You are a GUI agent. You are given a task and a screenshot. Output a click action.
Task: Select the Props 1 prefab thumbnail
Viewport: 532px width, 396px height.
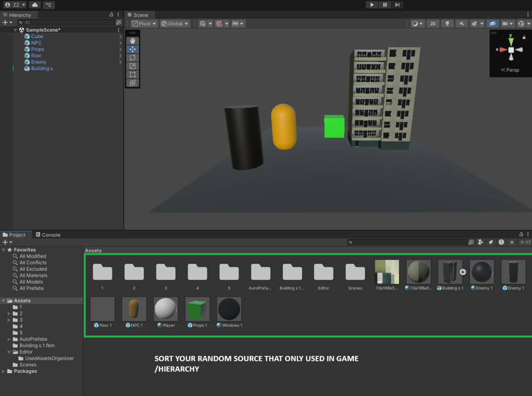(197, 309)
